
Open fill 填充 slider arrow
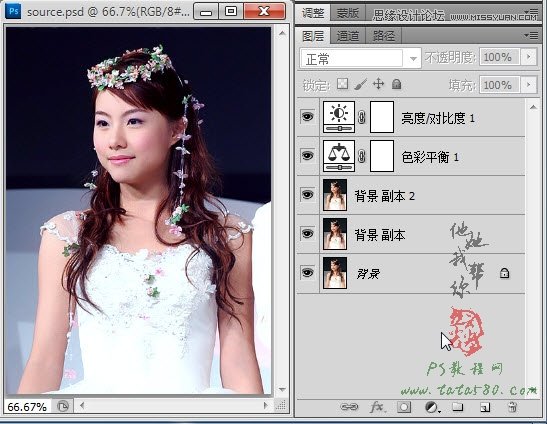pos(529,85)
